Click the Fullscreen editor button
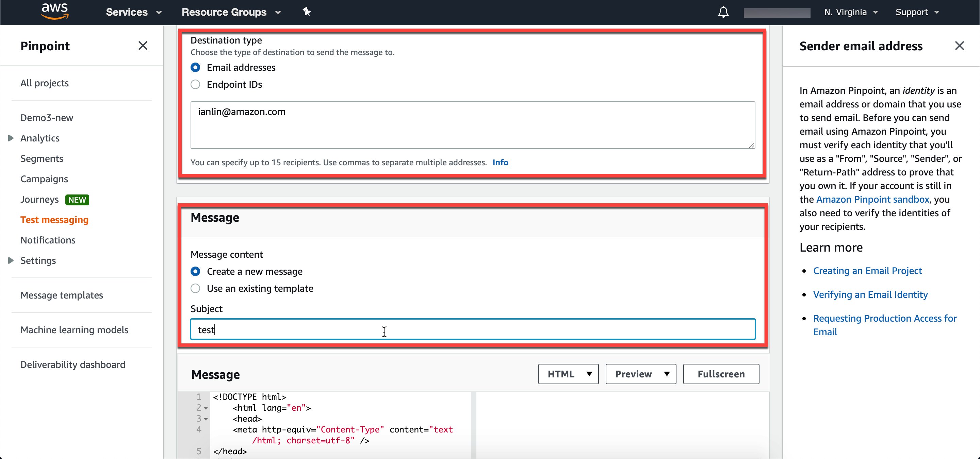The image size is (980, 459). tap(721, 374)
